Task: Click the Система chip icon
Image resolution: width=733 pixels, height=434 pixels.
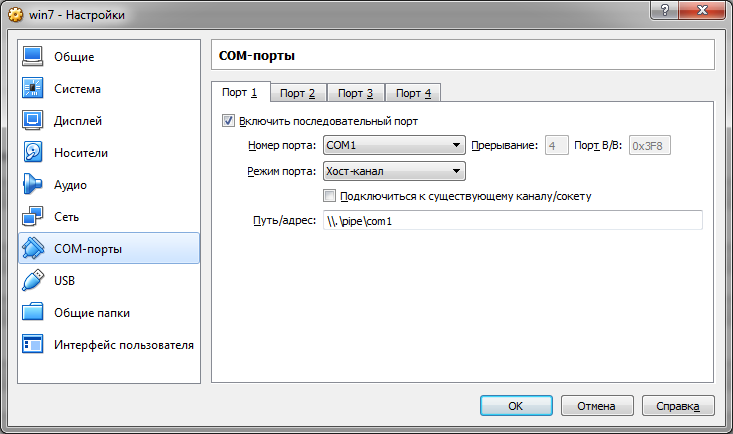Action: (x=32, y=88)
